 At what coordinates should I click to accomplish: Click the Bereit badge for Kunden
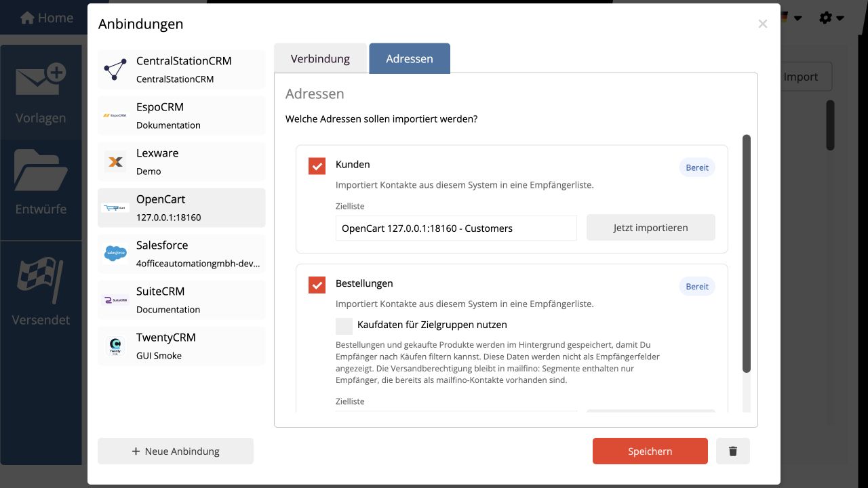point(697,167)
